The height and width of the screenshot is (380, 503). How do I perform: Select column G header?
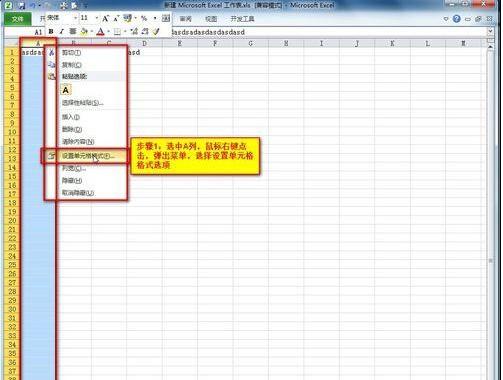click(250, 43)
